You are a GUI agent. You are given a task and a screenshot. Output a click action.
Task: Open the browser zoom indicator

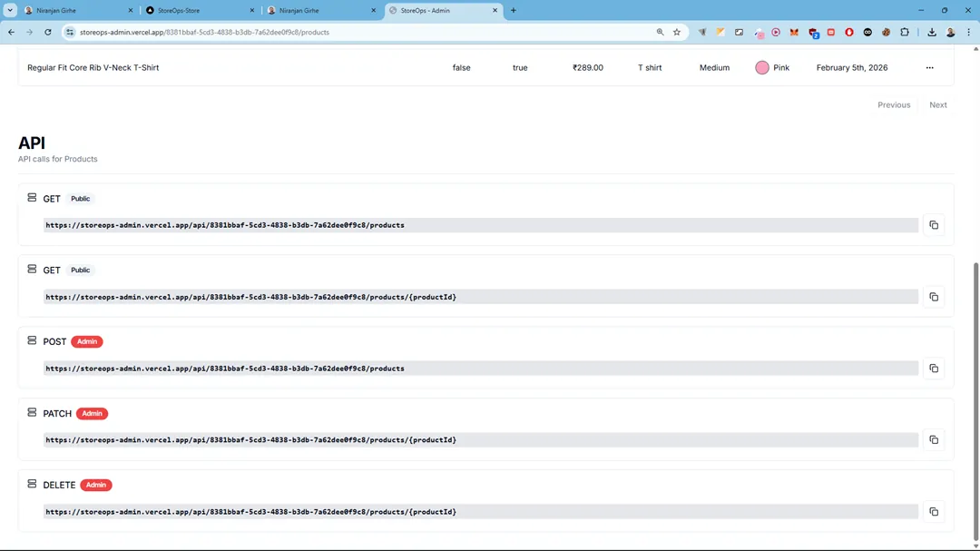coord(660,32)
